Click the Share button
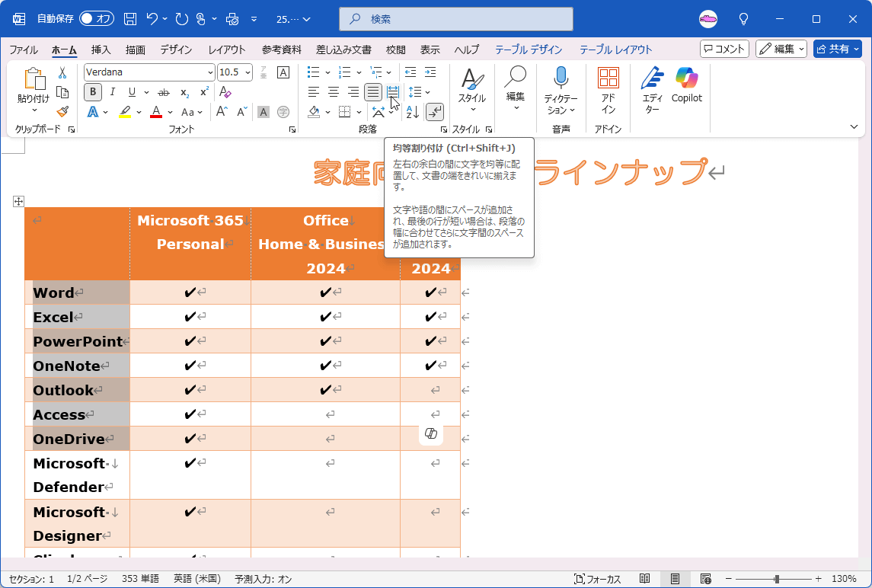This screenshot has width=872, height=588. click(837, 49)
